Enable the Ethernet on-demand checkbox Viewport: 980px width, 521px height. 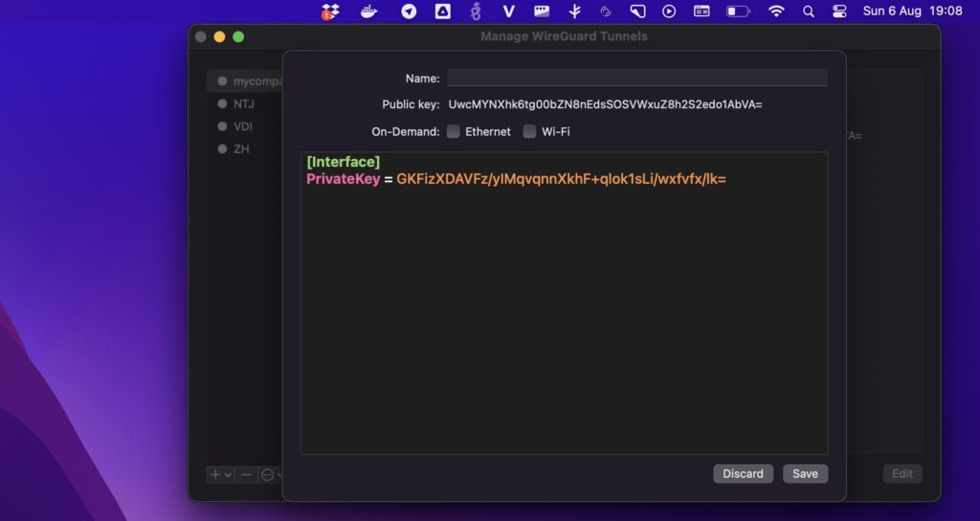453,131
